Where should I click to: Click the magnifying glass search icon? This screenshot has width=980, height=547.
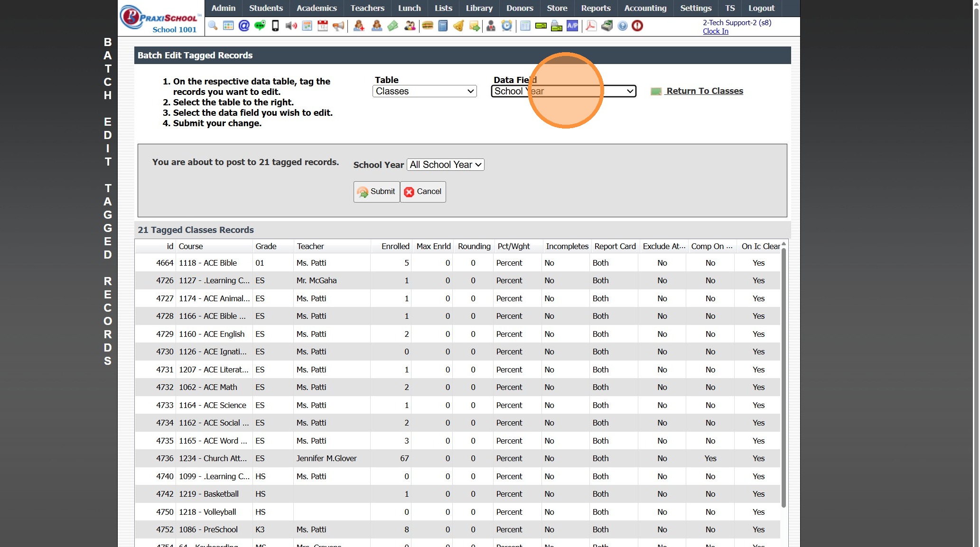click(x=213, y=26)
